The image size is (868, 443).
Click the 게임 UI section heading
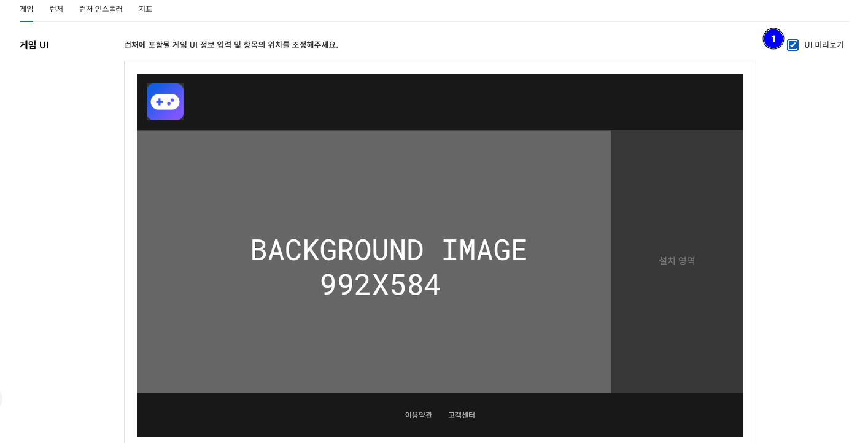[x=34, y=45]
